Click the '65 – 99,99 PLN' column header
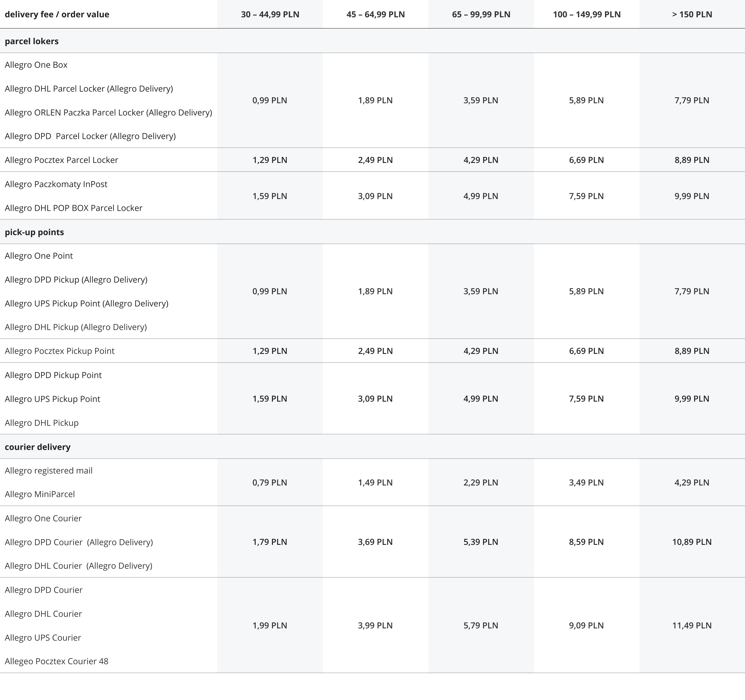 pyautogui.click(x=481, y=14)
